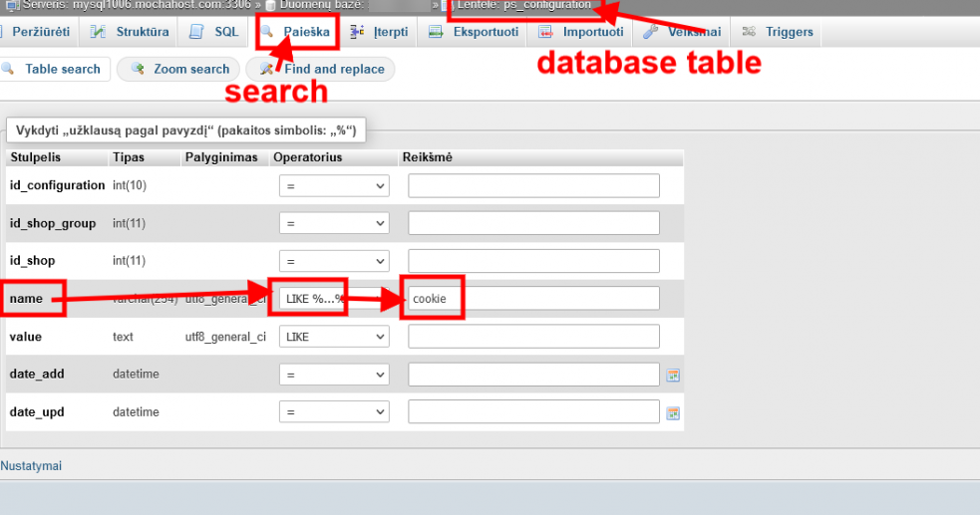Open operator dropdown for date_add

334,375
